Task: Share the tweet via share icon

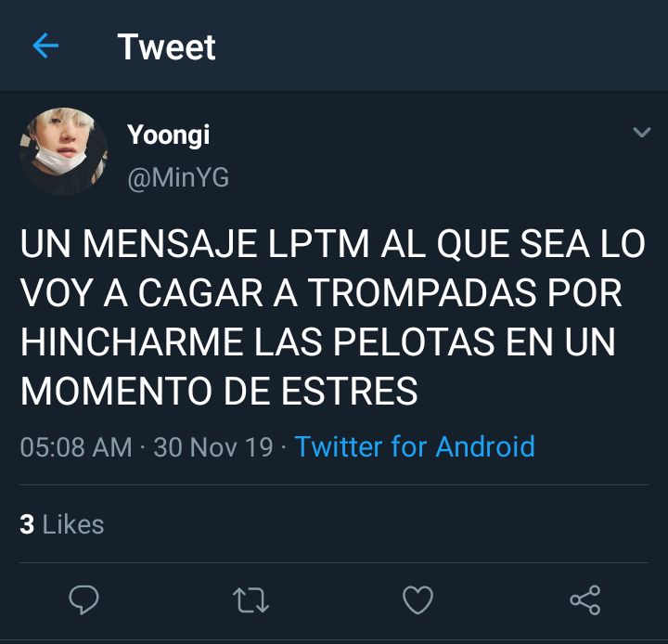Action: point(585,599)
